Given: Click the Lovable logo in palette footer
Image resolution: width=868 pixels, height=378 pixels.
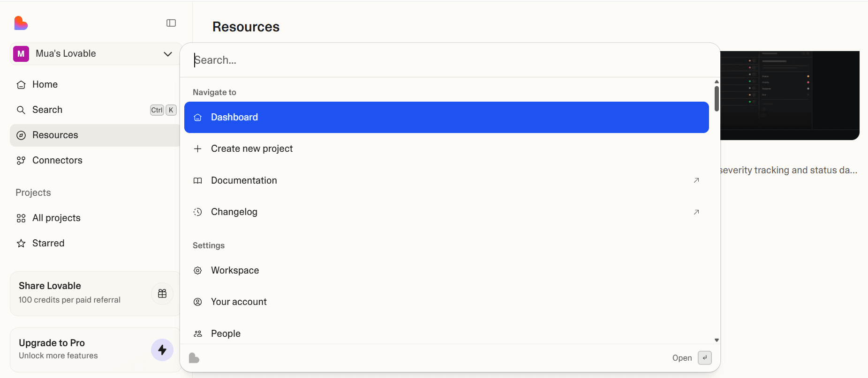Looking at the screenshot, I should point(194,358).
